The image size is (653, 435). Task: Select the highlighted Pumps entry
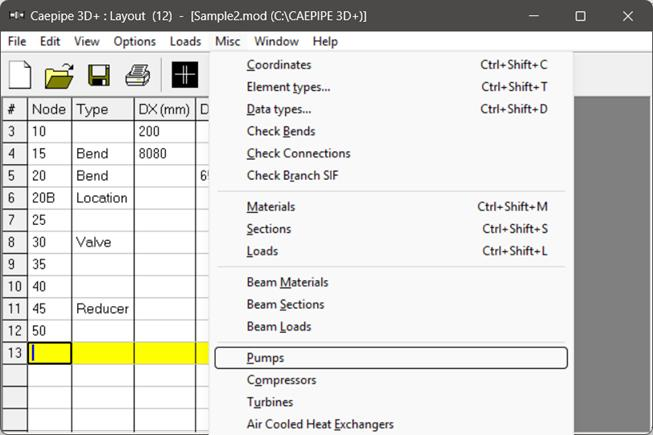(391, 358)
